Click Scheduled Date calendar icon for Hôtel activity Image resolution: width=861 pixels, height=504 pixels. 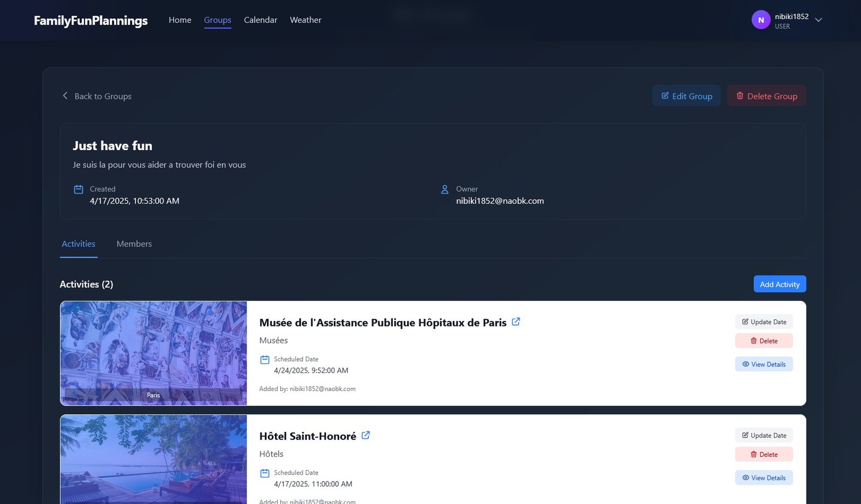[265, 473]
